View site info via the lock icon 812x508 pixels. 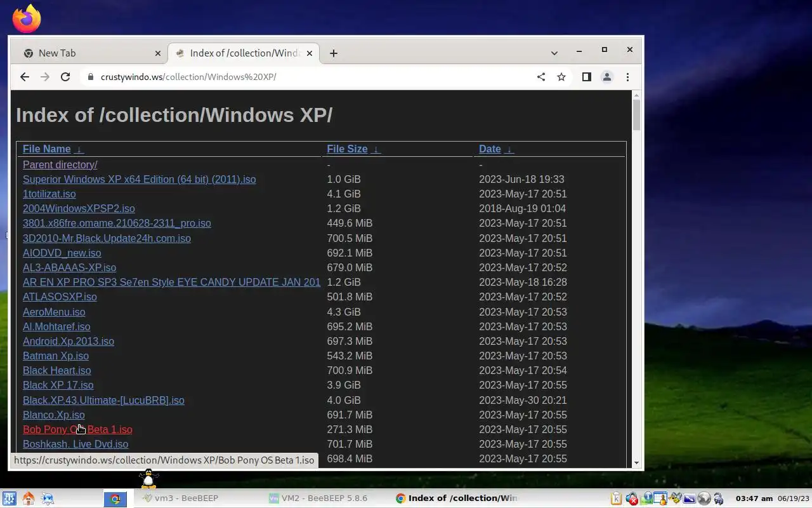(x=90, y=77)
